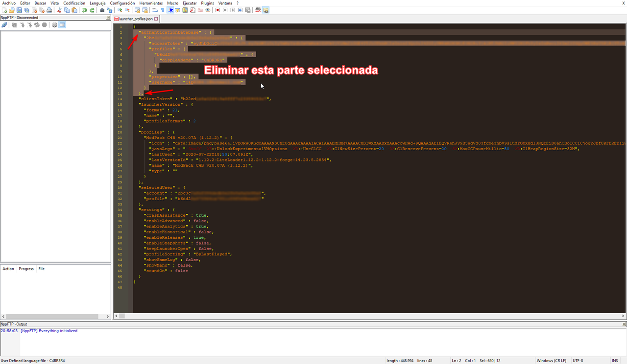Click the UTF-8 encoding status entry
Image resolution: width=627 pixels, height=364 pixels.
(x=579, y=361)
